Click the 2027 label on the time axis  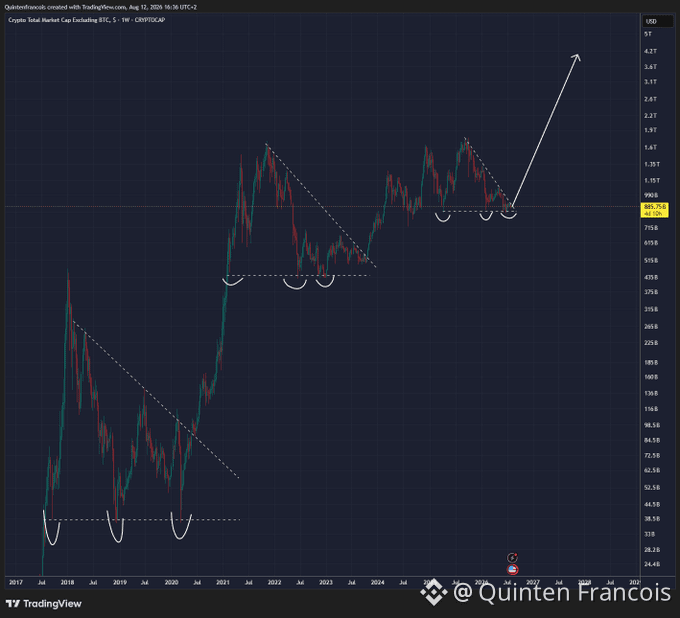click(533, 582)
